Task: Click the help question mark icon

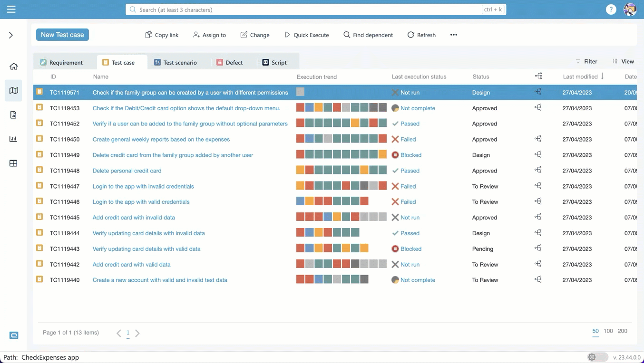Action: tap(611, 10)
